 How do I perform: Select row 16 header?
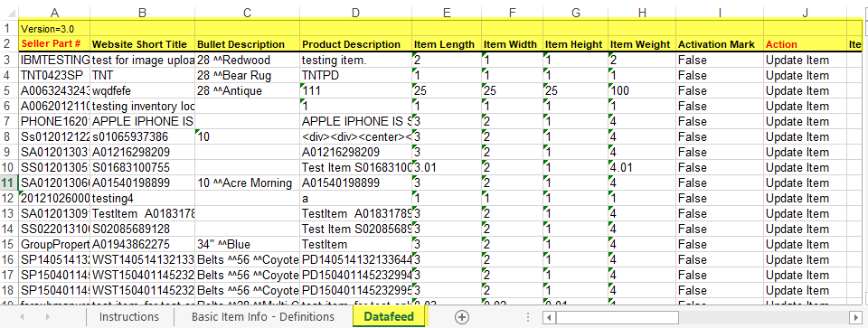coord(9,259)
